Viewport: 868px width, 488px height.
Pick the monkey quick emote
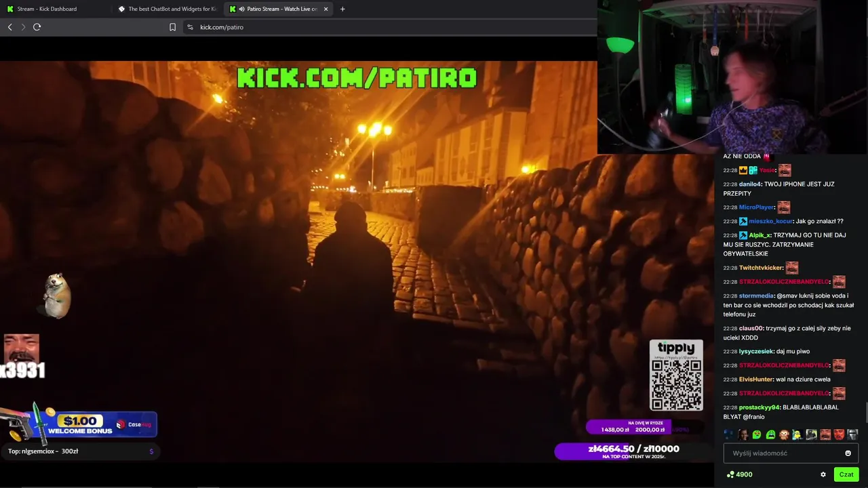tap(784, 434)
